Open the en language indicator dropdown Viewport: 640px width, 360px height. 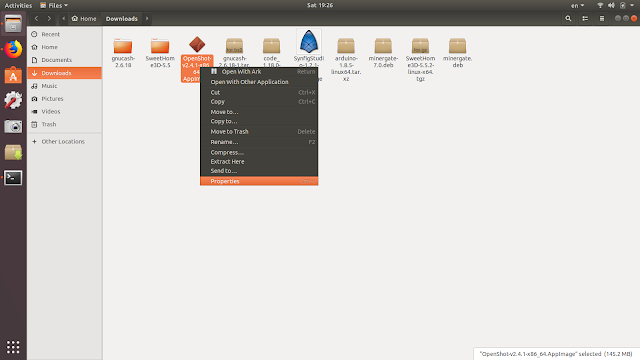coord(577,5)
